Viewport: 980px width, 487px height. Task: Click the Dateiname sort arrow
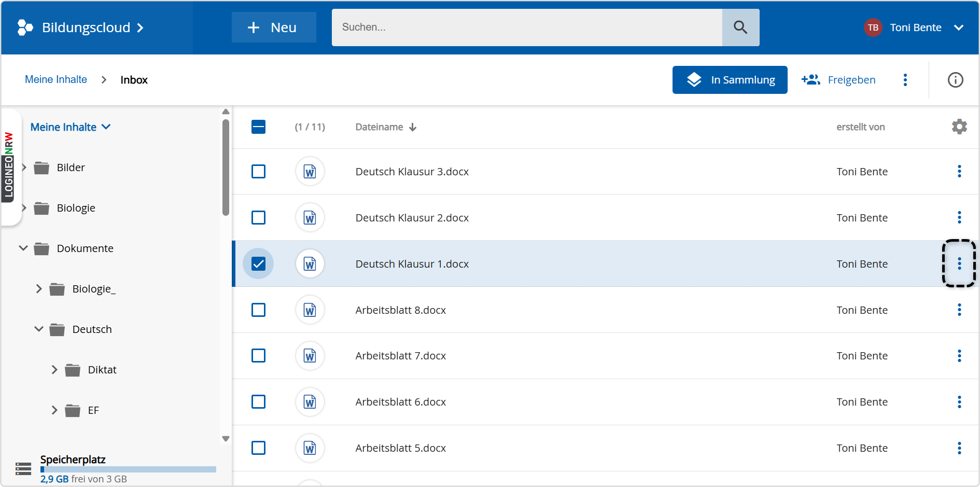coord(413,127)
